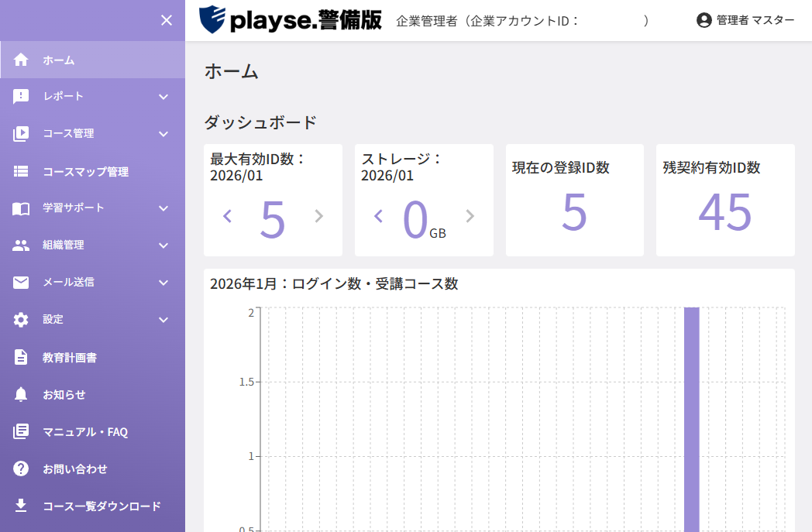
Task: Click the 教育計画書 document icon
Action: (x=21, y=357)
